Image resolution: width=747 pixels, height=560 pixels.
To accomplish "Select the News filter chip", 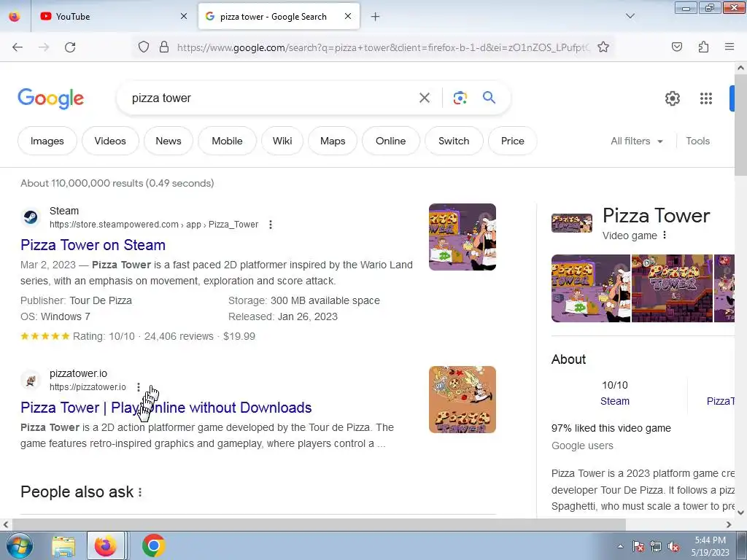I will pyautogui.click(x=169, y=141).
